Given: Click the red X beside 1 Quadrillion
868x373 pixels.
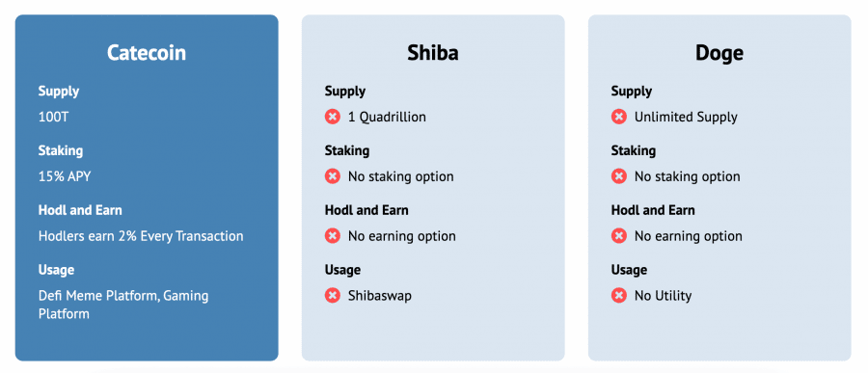Looking at the screenshot, I should 332,117.
